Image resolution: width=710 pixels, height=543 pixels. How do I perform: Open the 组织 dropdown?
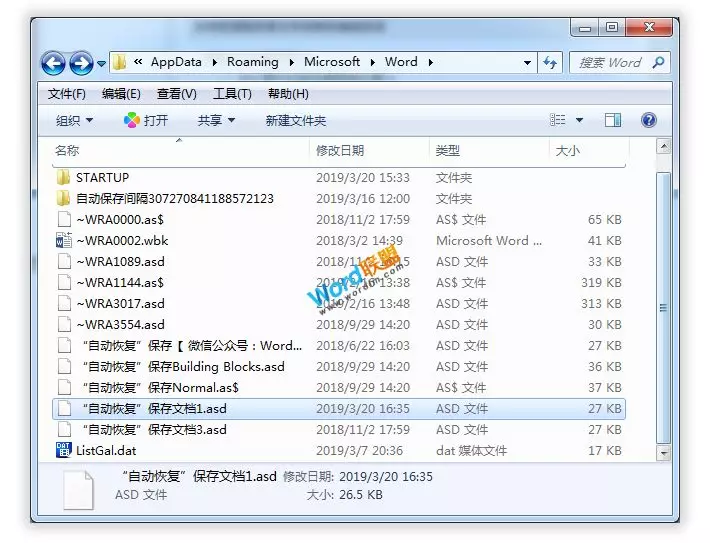(74, 120)
